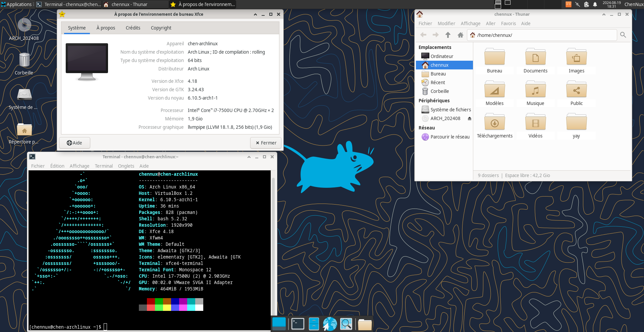644x332 pixels.
Task: Go to home folder via Thunar toolbar
Action: point(461,35)
